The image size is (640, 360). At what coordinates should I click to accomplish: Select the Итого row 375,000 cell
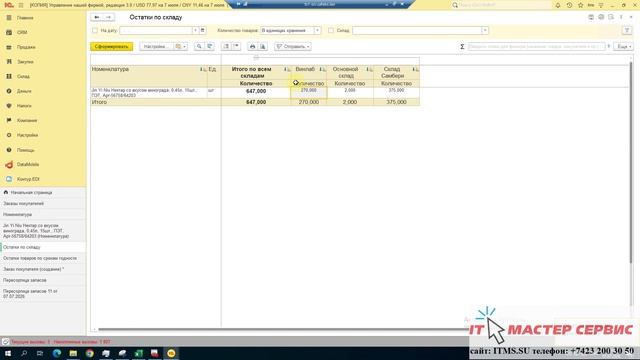point(396,102)
